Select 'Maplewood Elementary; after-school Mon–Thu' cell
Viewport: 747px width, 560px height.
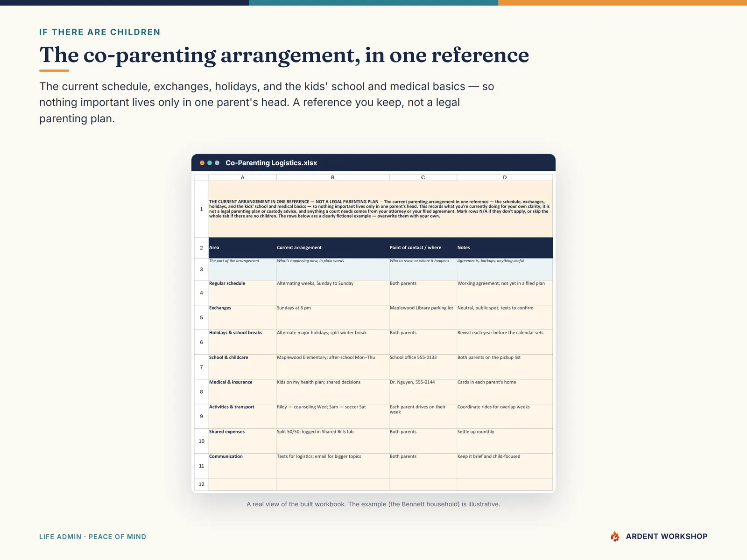[333, 367]
